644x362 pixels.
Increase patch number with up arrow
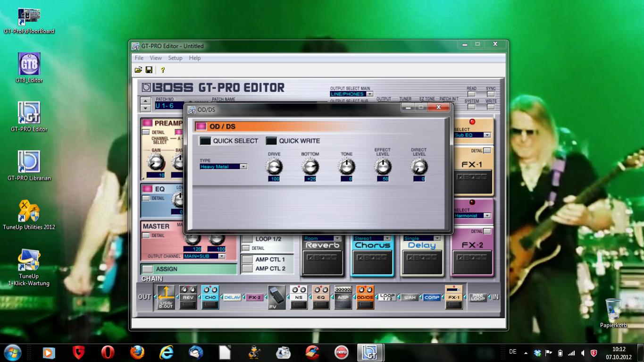pos(146,101)
